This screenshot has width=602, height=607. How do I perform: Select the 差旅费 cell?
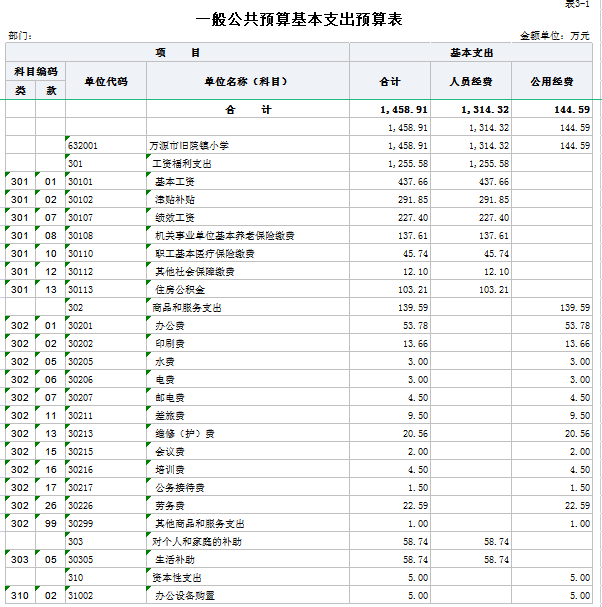click(248, 415)
